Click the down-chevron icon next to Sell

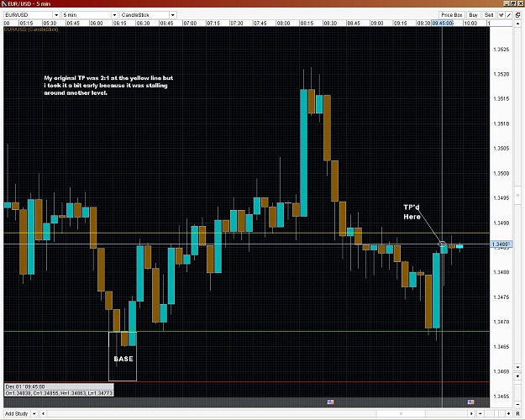pyautogui.click(x=501, y=15)
